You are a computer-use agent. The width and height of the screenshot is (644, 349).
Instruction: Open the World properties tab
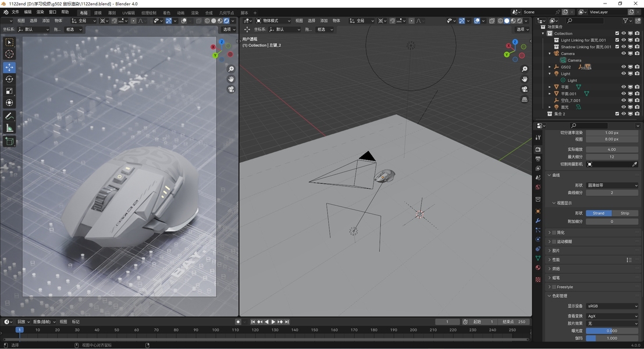coord(538,187)
